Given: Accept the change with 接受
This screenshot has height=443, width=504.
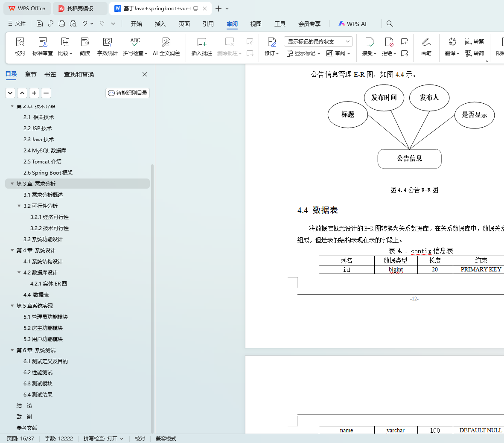Looking at the screenshot, I should pos(369,46).
